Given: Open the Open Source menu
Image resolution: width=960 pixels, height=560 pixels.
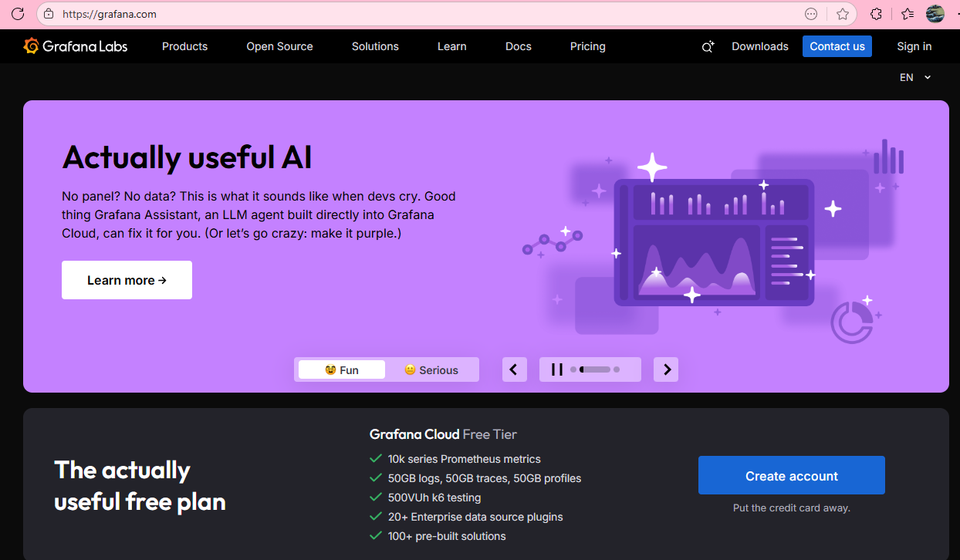Looking at the screenshot, I should tap(279, 46).
